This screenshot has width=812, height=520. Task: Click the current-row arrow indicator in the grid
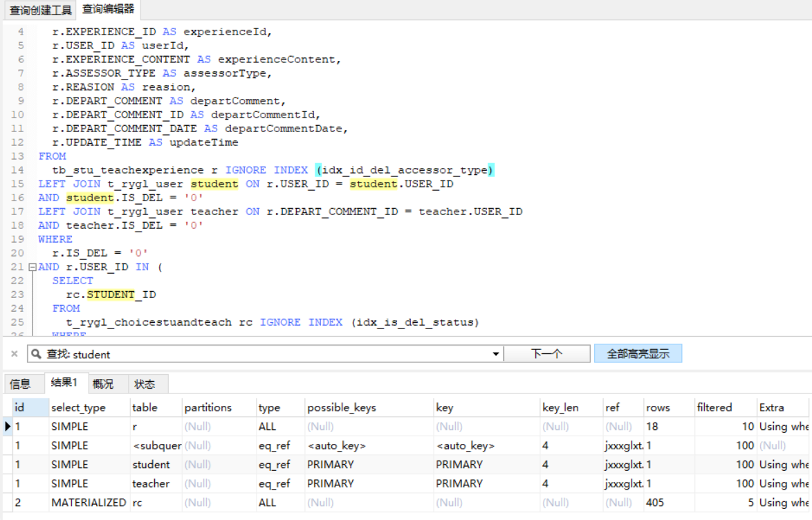pyautogui.click(x=8, y=427)
